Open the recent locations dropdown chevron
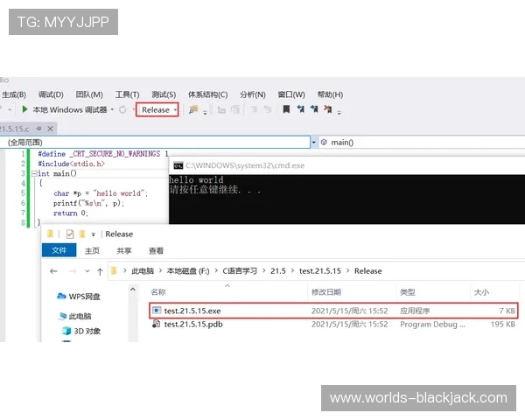 point(87,271)
